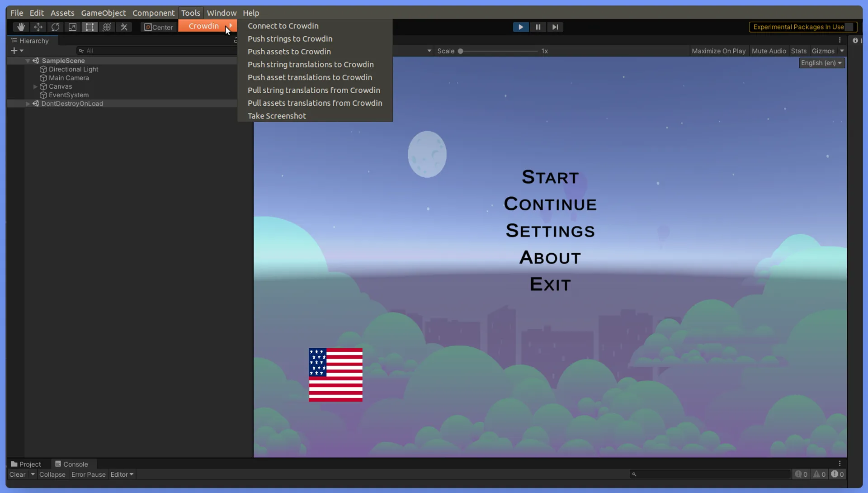This screenshot has height=493, width=868.
Task: Click the Hand tool icon
Action: click(x=21, y=27)
